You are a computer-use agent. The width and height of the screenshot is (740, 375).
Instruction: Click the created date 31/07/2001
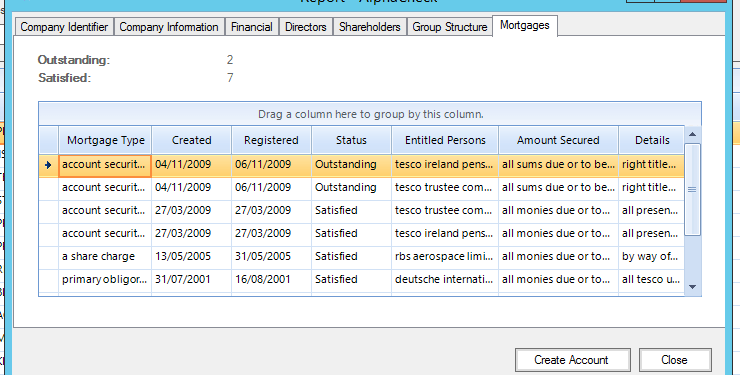[x=191, y=280]
